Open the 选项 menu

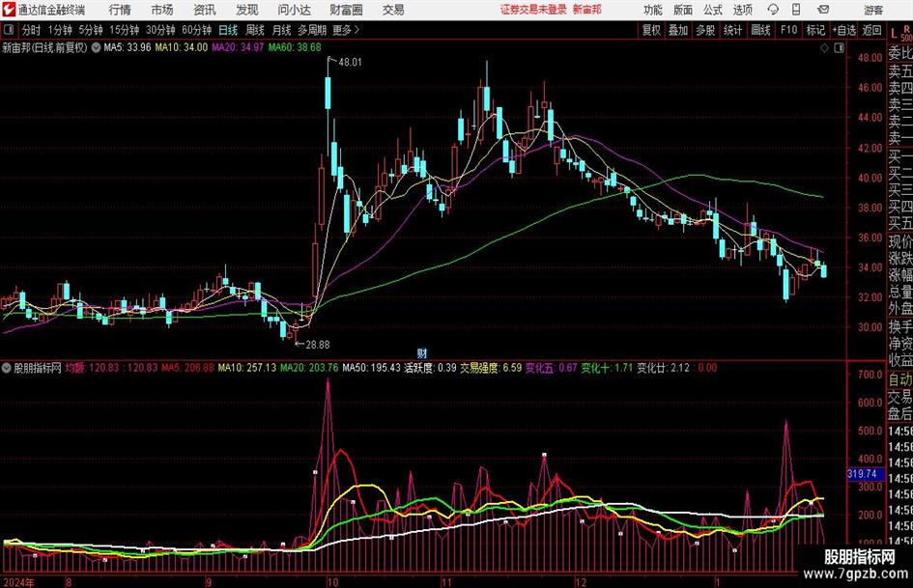742,10
